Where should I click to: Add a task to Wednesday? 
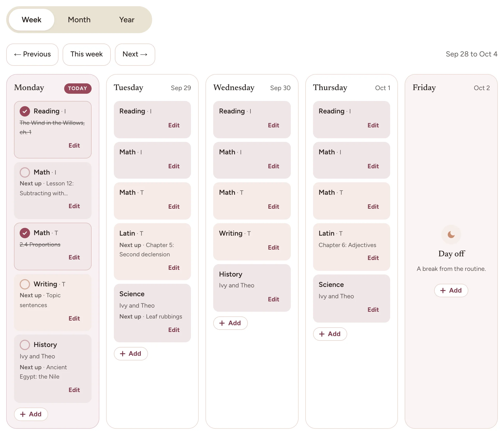point(230,323)
